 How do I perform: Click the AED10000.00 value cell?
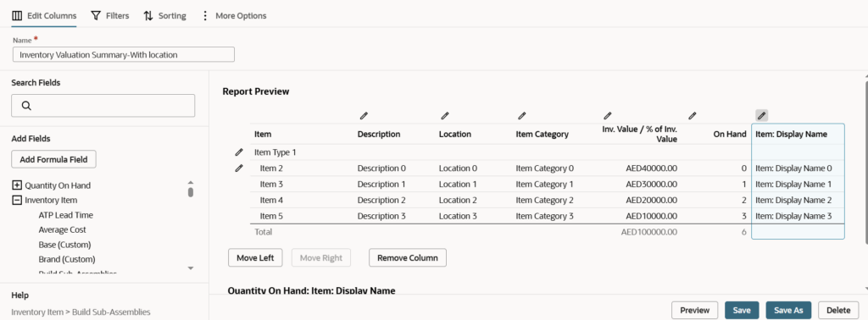[652, 216]
